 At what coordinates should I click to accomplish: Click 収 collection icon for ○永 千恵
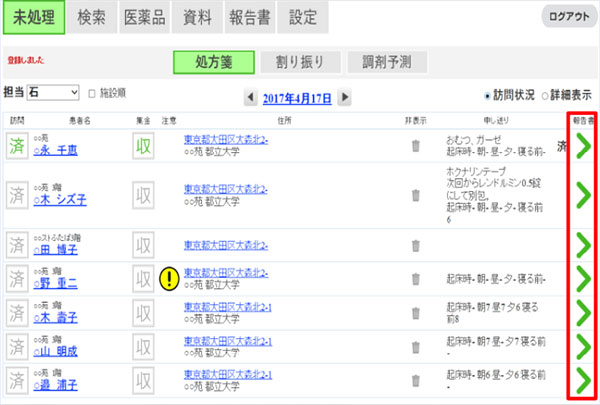pos(145,146)
